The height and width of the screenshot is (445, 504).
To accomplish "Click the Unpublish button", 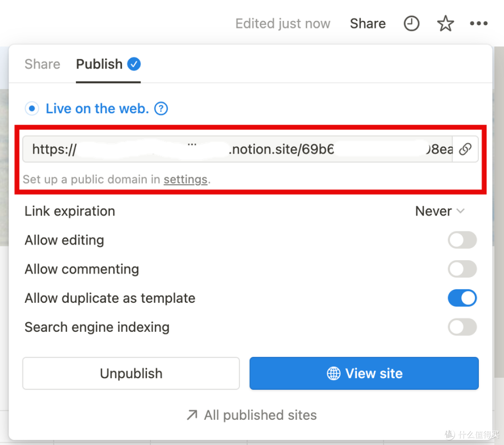I will pyautogui.click(x=131, y=373).
